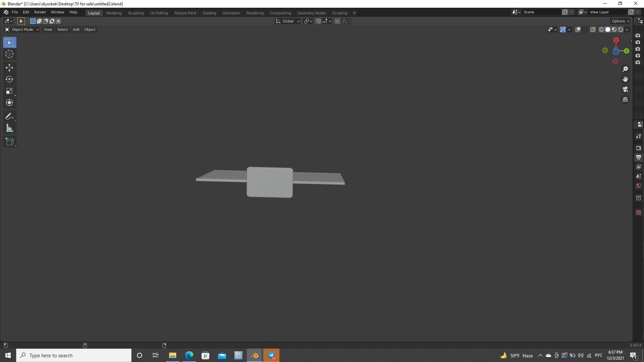Switch to Solid viewport shading
The width and height of the screenshot is (644, 362).
coord(608,29)
